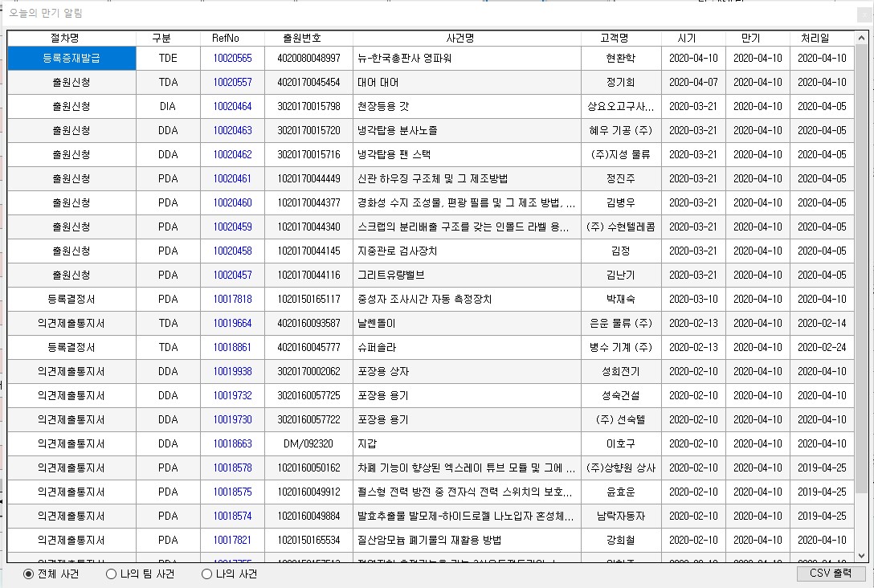
Task: Select the 나의 사건 radio button
Action: [206, 574]
